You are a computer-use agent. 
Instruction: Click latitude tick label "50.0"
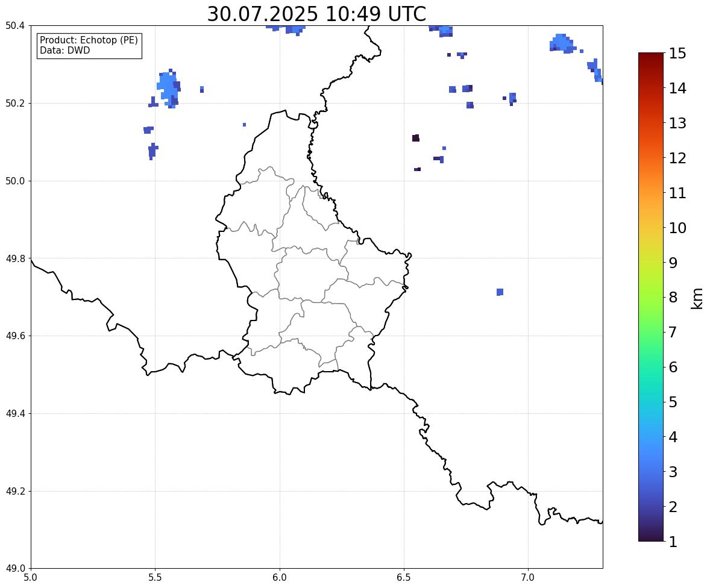[15, 181]
